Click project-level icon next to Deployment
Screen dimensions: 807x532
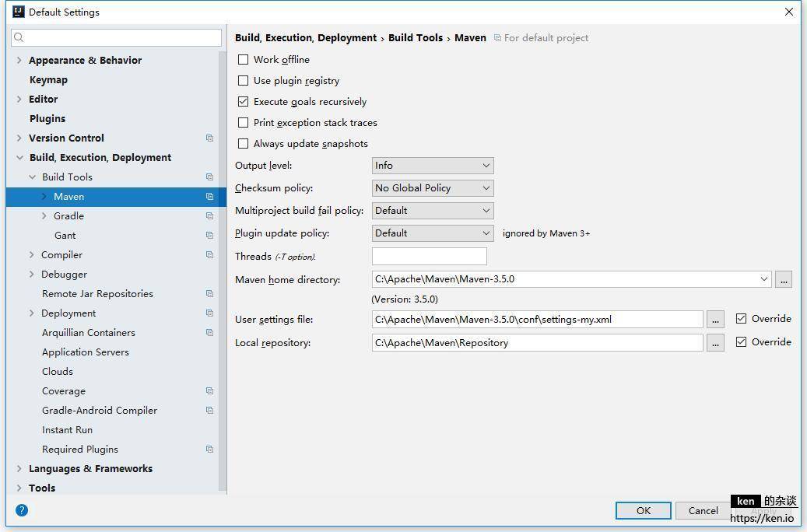pos(209,313)
